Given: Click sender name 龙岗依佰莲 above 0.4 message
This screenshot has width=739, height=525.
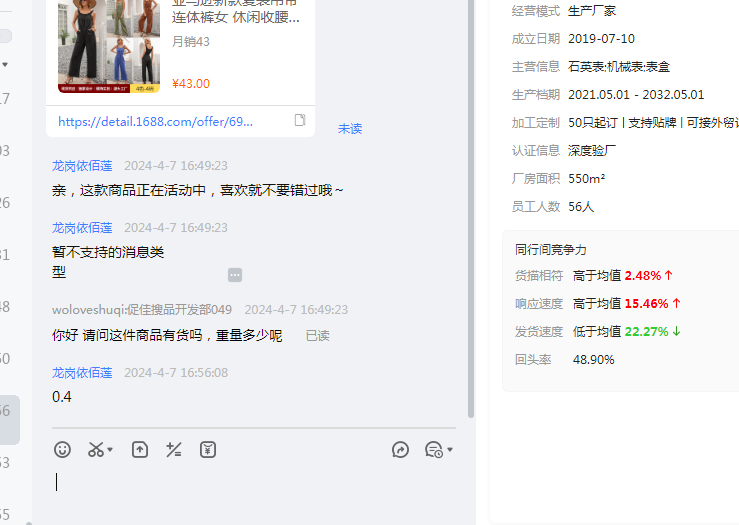Looking at the screenshot, I should 82,373.
